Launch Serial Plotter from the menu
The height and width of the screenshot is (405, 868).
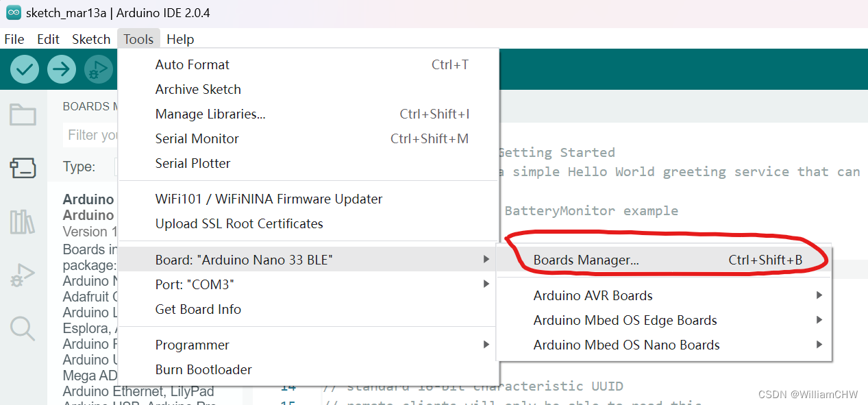click(x=308, y=163)
